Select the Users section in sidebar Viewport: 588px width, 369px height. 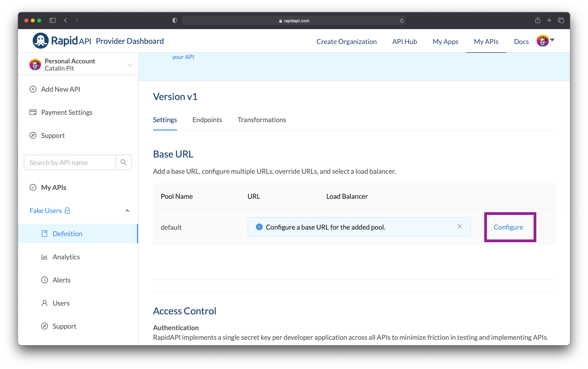(61, 303)
